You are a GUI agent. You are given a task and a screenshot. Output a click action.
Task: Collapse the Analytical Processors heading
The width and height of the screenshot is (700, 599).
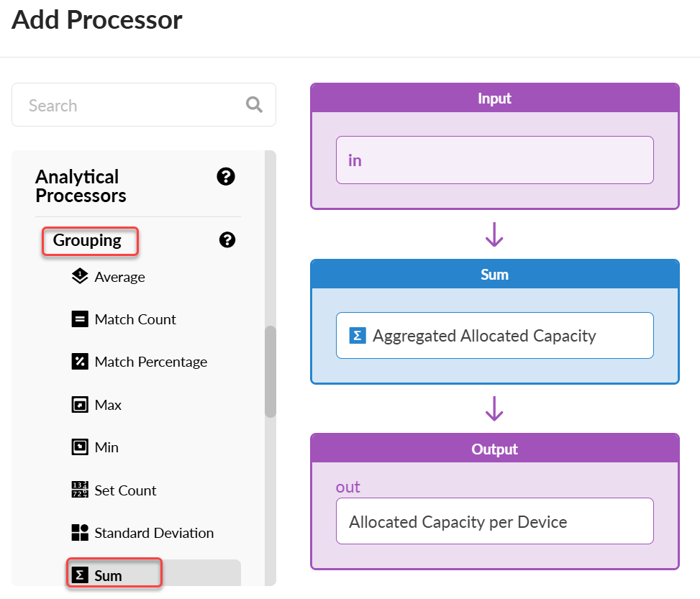point(81,186)
